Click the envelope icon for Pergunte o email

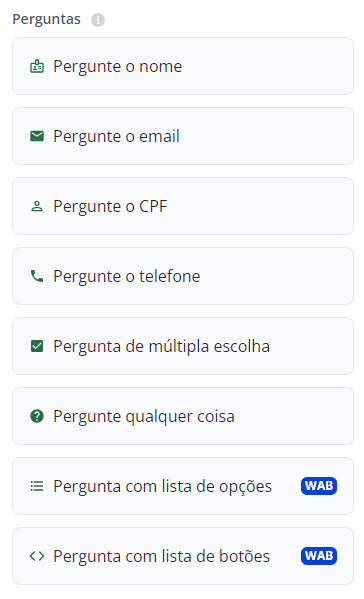pyautogui.click(x=37, y=136)
